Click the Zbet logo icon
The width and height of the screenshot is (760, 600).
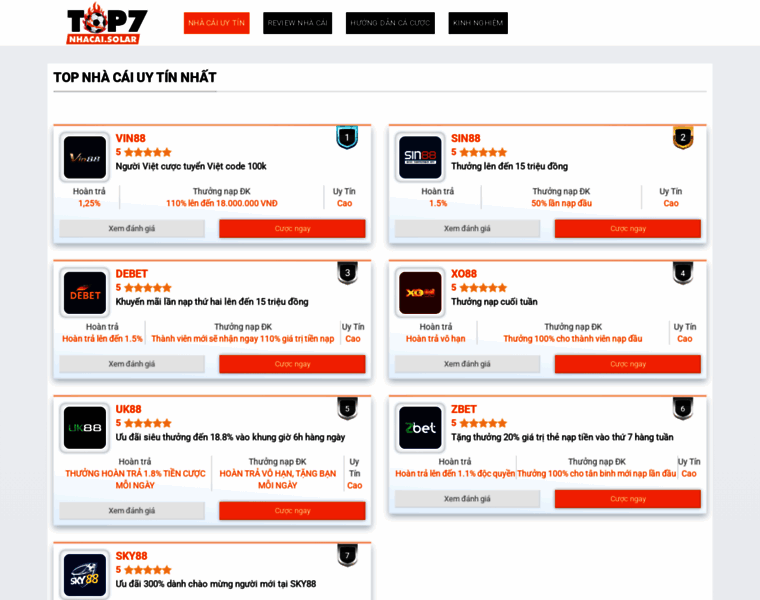click(x=420, y=428)
